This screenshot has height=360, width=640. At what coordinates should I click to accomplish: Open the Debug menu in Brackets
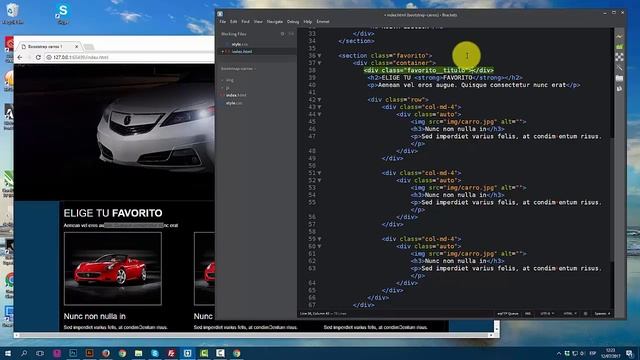[x=293, y=22]
